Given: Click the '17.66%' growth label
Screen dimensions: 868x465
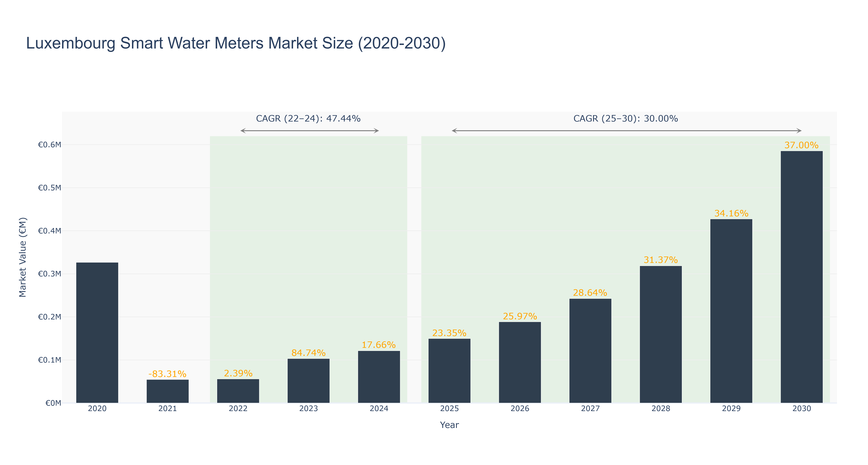Looking at the screenshot, I should tap(379, 345).
